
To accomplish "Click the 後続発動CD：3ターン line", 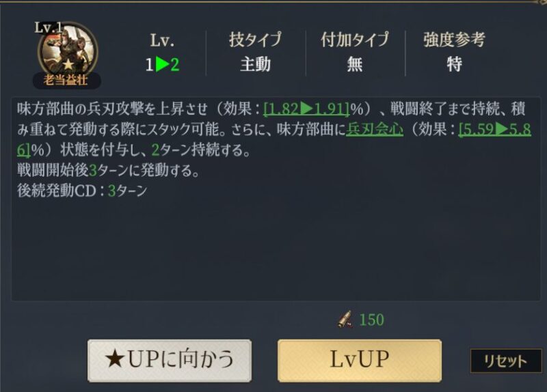I will (82, 191).
